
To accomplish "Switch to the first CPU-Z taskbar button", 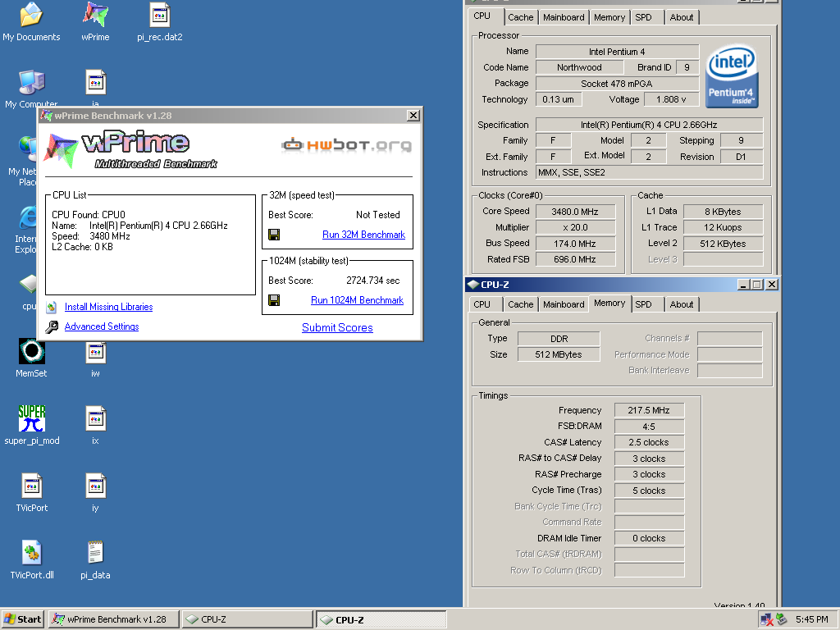I will click(247, 619).
